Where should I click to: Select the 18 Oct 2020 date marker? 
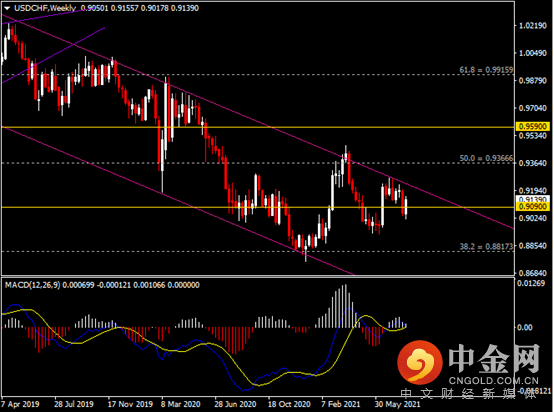pos(289,404)
